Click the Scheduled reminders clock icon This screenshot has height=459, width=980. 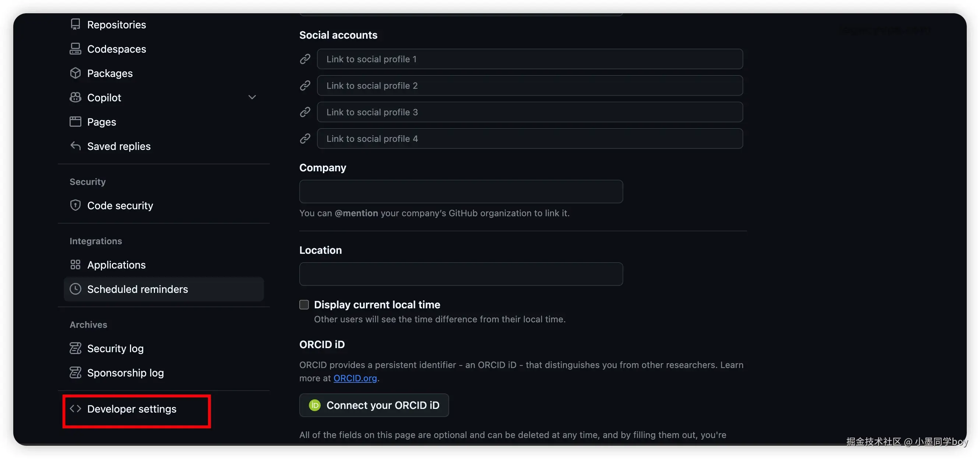[x=75, y=289]
